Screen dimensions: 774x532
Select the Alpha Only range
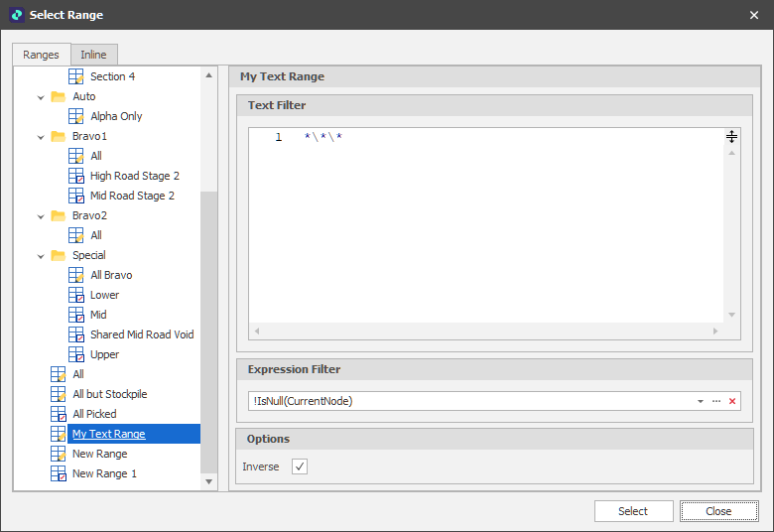pyautogui.click(x=116, y=116)
